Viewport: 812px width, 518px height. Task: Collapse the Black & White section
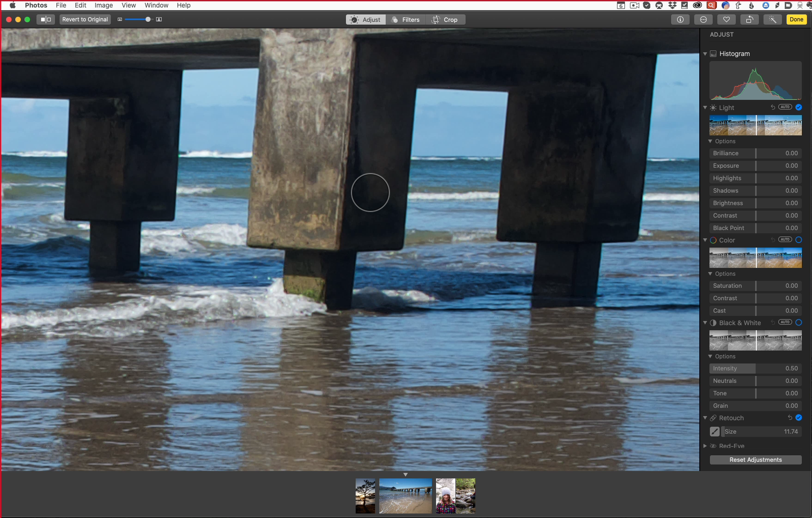click(x=705, y=323)
